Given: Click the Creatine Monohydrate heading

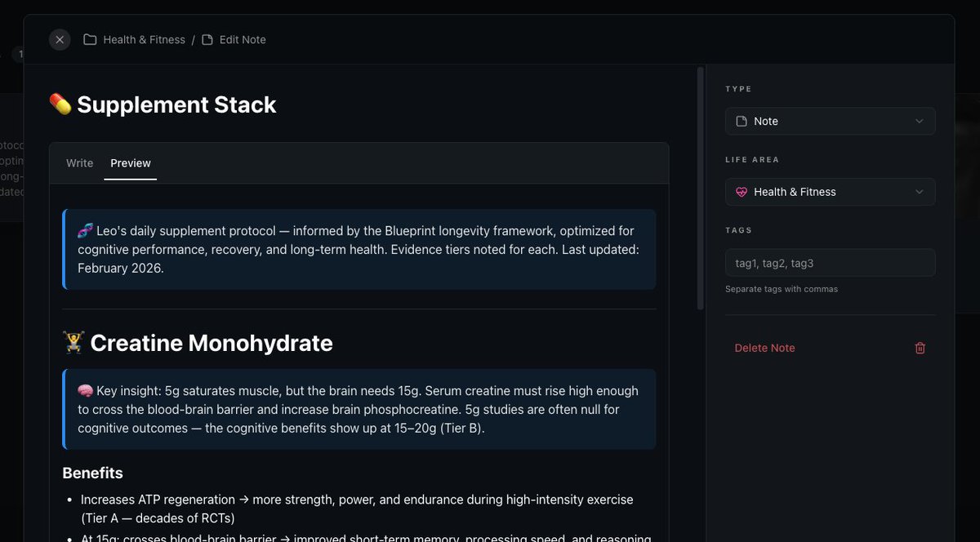Looking at the screenshot, I should pyautogui.click(x=212, y=343).
